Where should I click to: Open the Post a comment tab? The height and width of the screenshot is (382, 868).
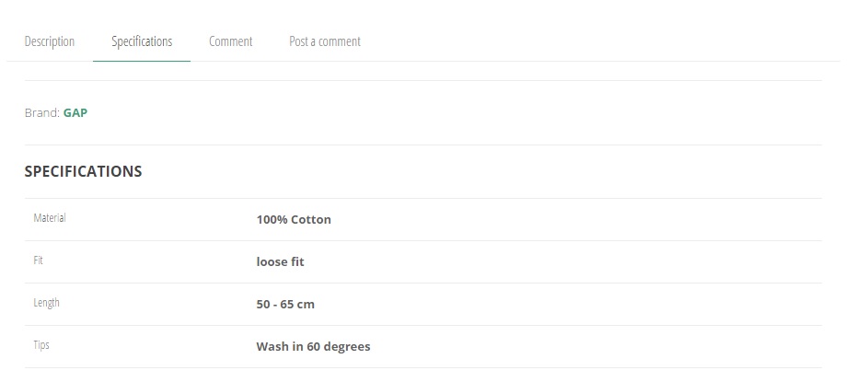[324, 41]
